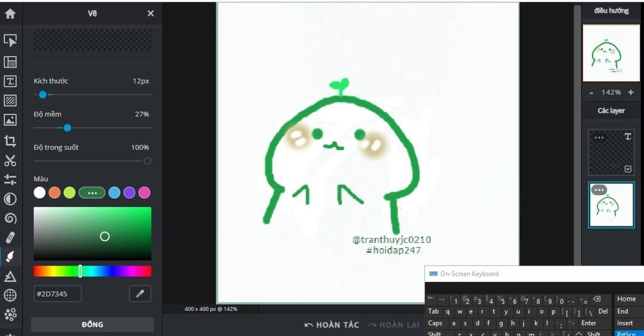This screenshot has width=644, height=336.
Task: Select the hatched Fill tool
Action: tap(10, 100)
